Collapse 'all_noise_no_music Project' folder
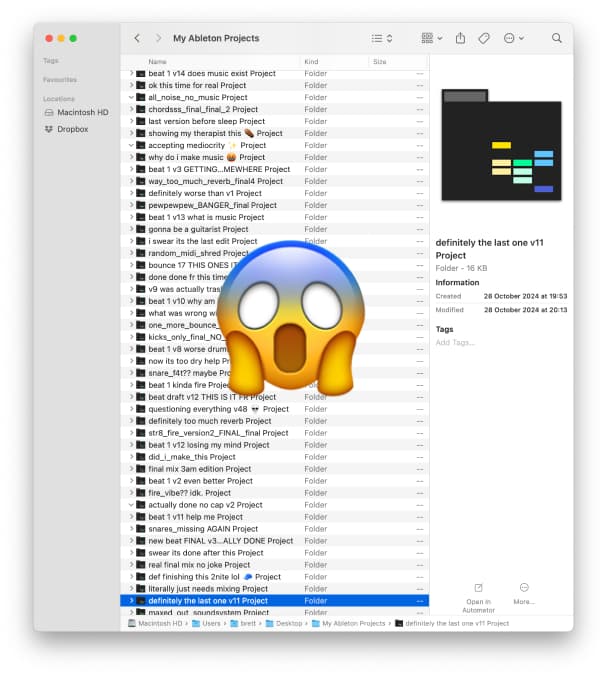Image resolution: width=607 pixels, height=676 pixels. pos(131,97)
